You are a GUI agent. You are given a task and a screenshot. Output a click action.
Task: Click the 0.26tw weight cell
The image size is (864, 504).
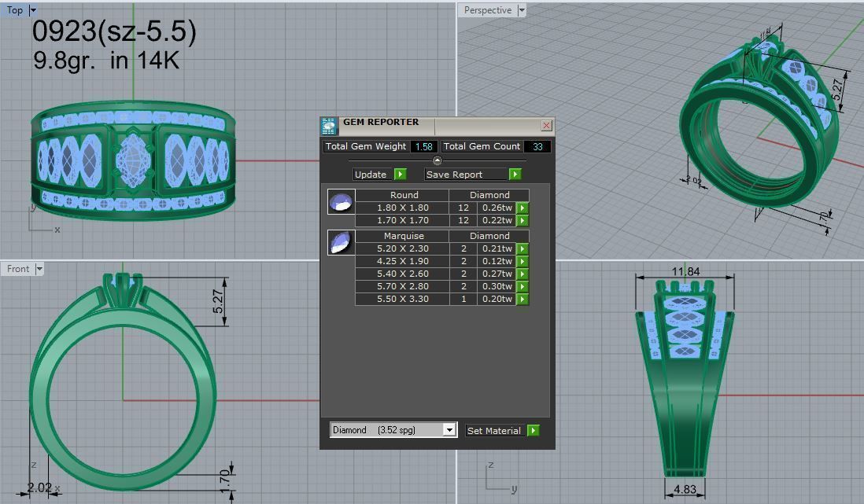[x=497, y=208]
